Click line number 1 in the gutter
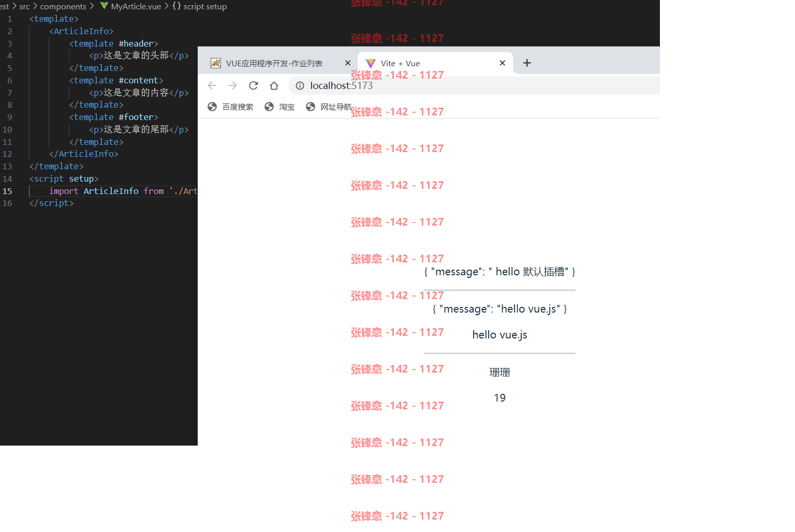This screenshot has height=532, width=795. point(9,19)
